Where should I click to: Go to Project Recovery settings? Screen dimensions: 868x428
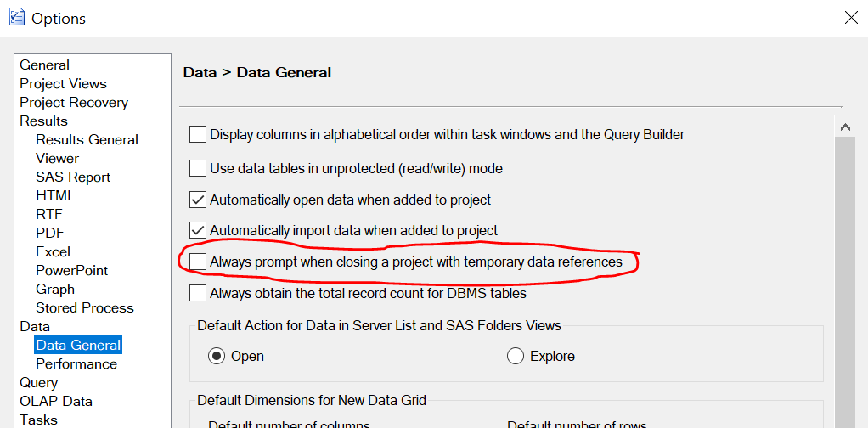coord(74,102)
